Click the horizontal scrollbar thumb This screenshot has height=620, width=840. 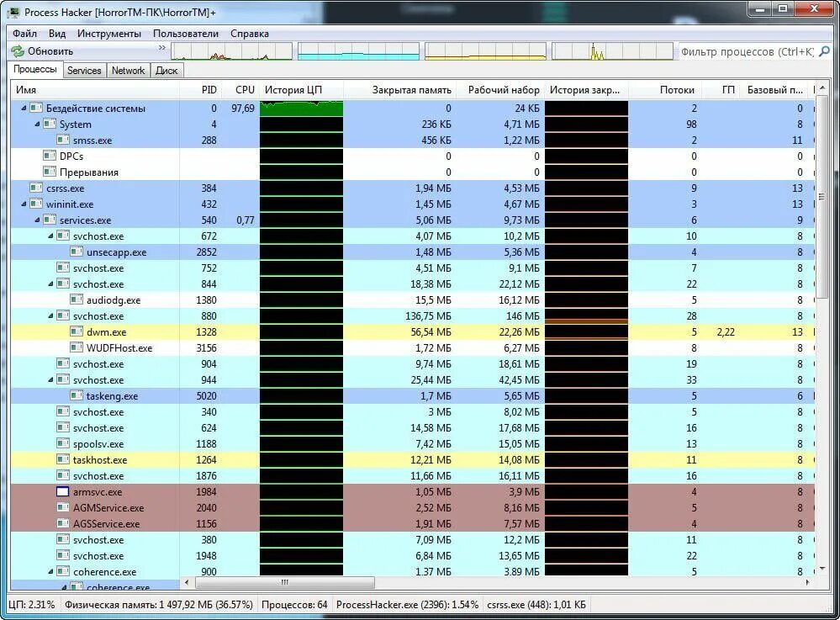tap(284, 582)
